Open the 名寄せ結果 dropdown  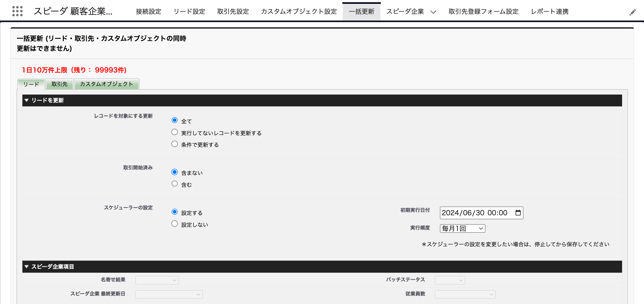[x=157, y=280]
